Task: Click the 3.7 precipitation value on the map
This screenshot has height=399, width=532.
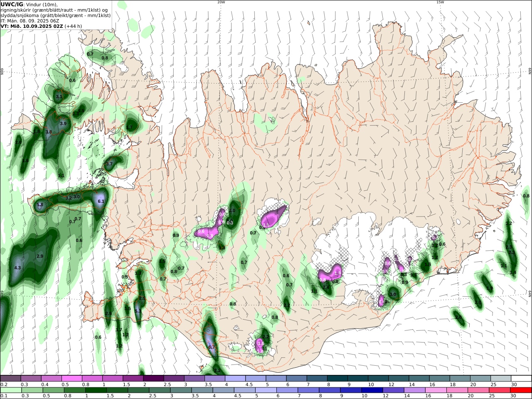Action: [x=109, y=164]
